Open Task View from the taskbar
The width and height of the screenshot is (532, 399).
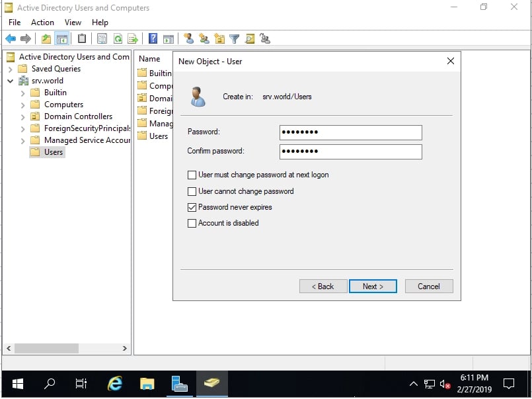pyautogui.click(x=81, y=384)
